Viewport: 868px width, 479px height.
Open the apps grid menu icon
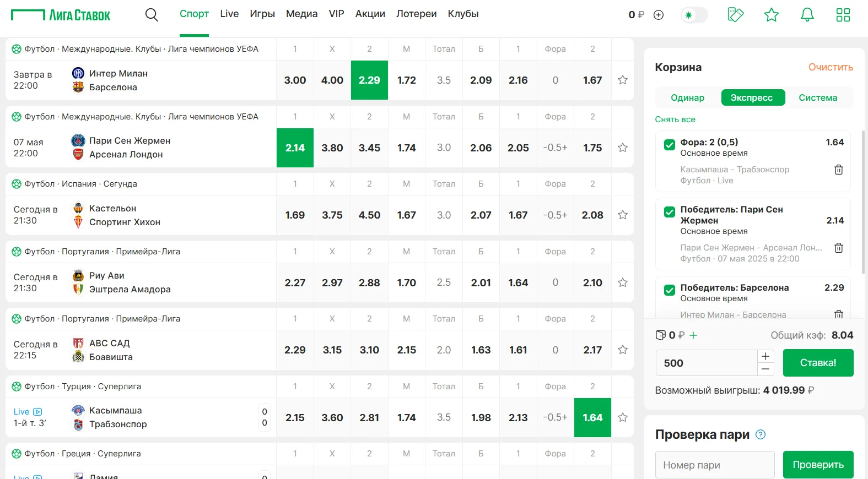pyautogui.click(x=843, y=15)
